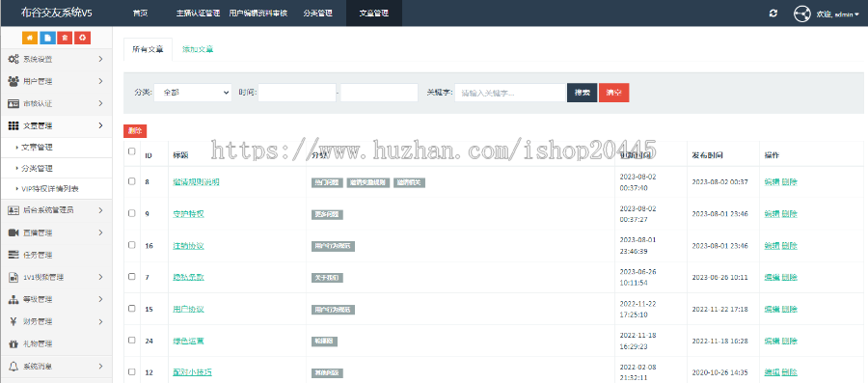This screenshot has height=383, width=868.
Task: Click the bell icon for 系统消息
Action: point(14,366)
